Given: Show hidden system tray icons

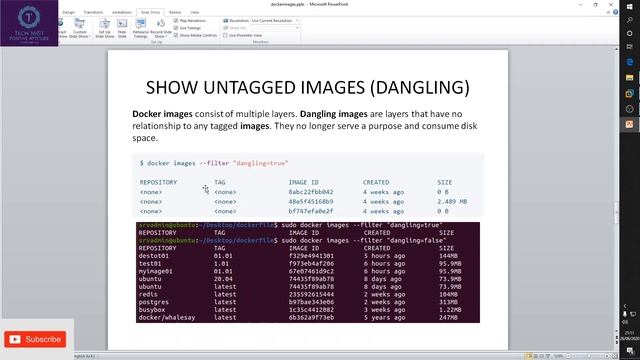Looking at the screenshot, I should [624, 306].
